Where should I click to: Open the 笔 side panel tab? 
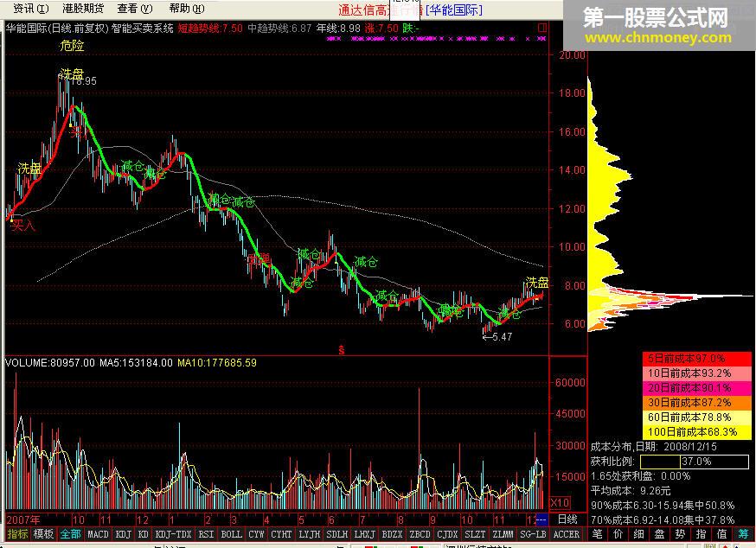(x=598, y=534)
